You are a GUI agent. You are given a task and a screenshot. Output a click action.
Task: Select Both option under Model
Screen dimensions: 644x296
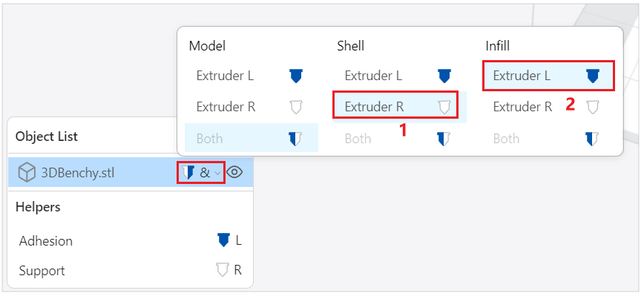(x=252, y=138)
